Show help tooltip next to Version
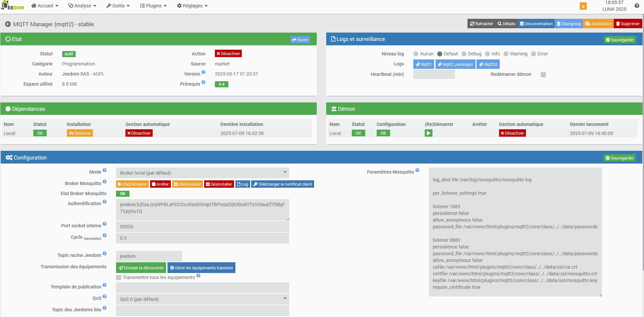The width and height of the screenshot is (644, 317). pos(203,72)
